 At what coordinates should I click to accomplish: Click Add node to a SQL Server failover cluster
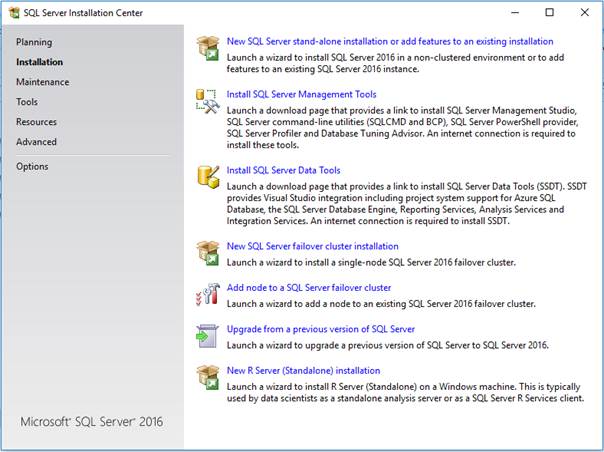(x=309, y=288)
